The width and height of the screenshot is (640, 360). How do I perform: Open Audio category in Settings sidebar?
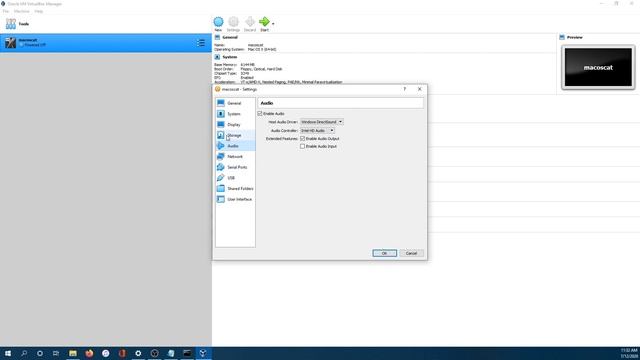click(x=235, y=146)
